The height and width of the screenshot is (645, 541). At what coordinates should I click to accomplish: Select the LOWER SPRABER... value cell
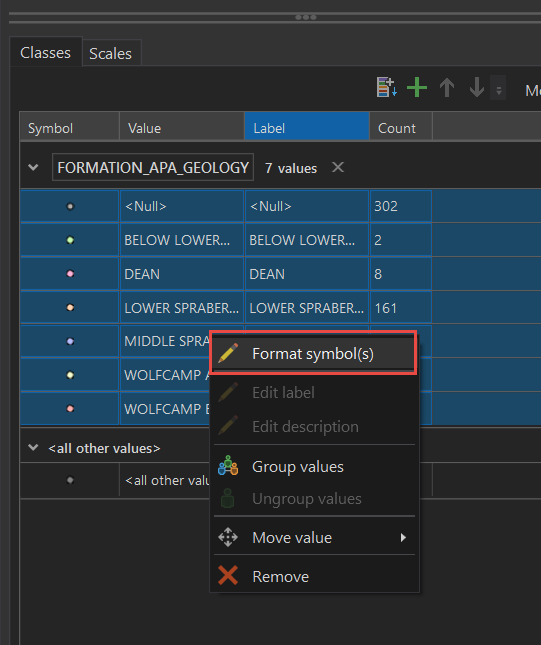(x=182, y=307)
